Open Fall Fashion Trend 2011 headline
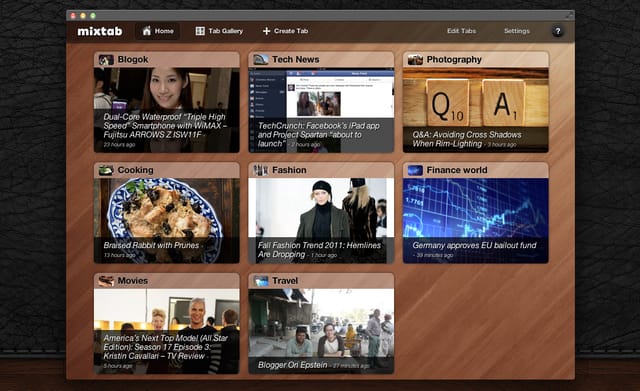The height and width of the screenshot is (391, 640). pos(319,250)
